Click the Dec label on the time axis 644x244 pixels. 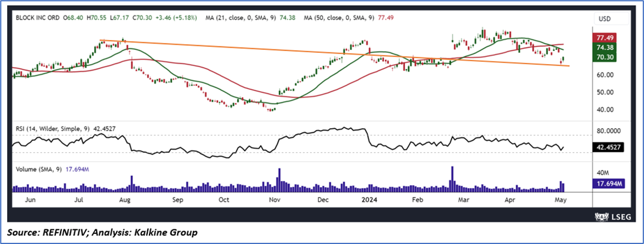[324, 200]
